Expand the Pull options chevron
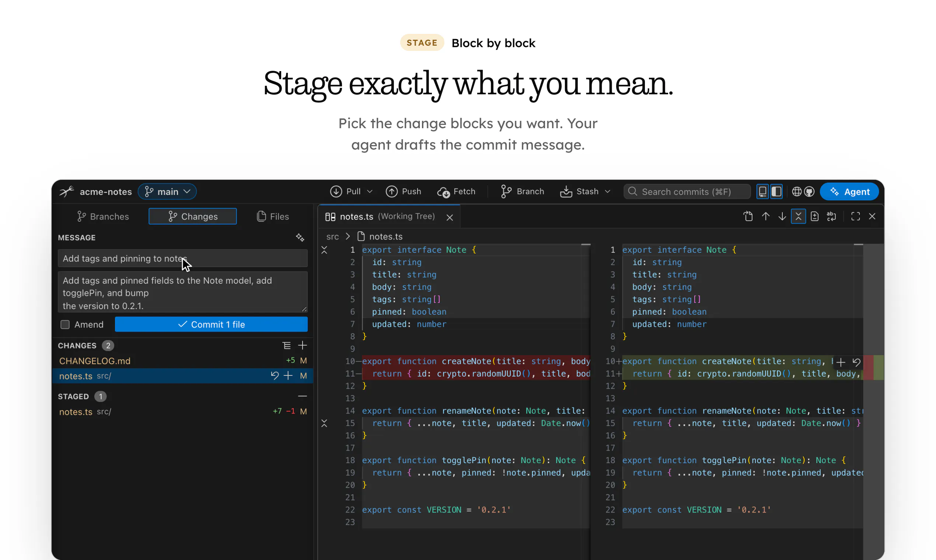This screenshot has width=936, height=560. pyautogui.click(x=370, y=192)
